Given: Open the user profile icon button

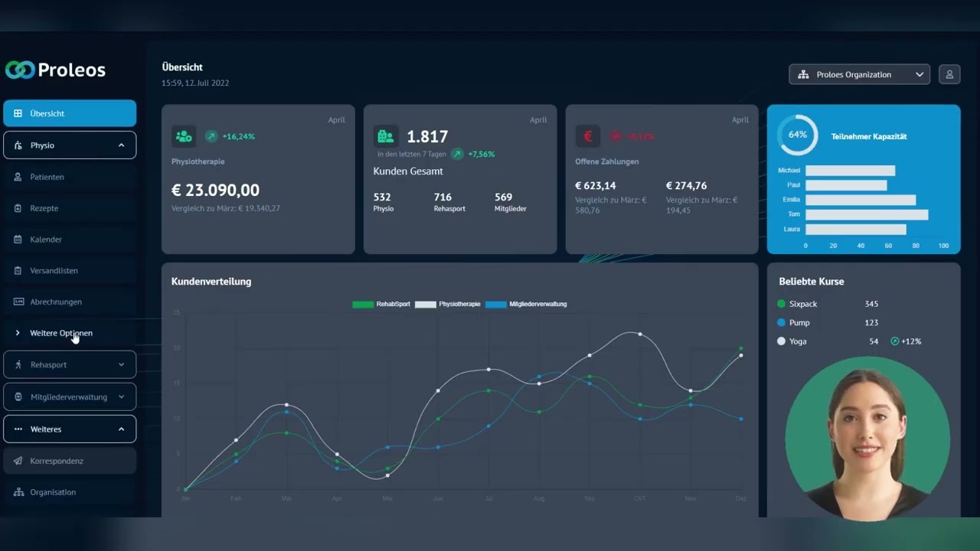Looking at the screenshot, I should (x=949, y=74).
